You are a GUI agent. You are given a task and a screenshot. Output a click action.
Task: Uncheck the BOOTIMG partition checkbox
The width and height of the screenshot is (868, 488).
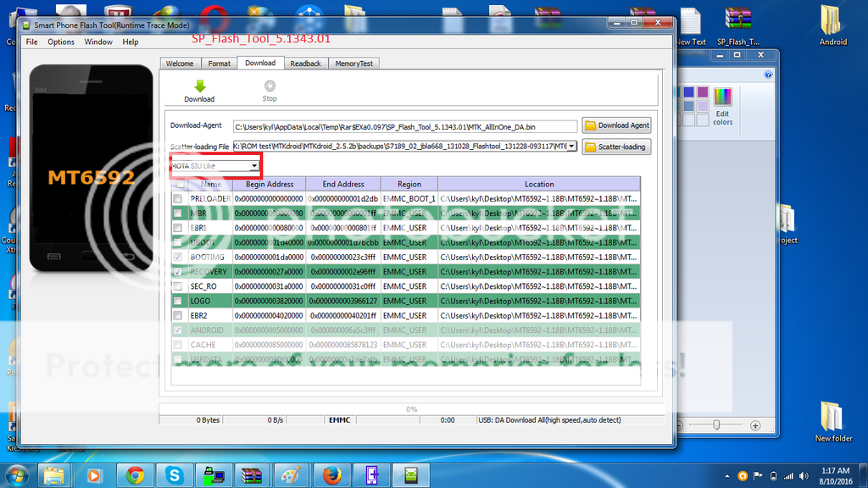[178, 258]
